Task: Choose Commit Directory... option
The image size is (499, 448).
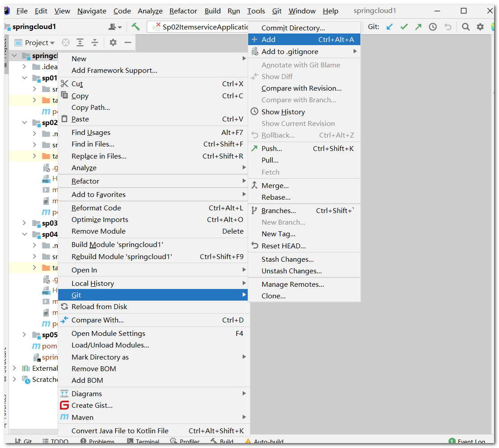Action: 304,28
